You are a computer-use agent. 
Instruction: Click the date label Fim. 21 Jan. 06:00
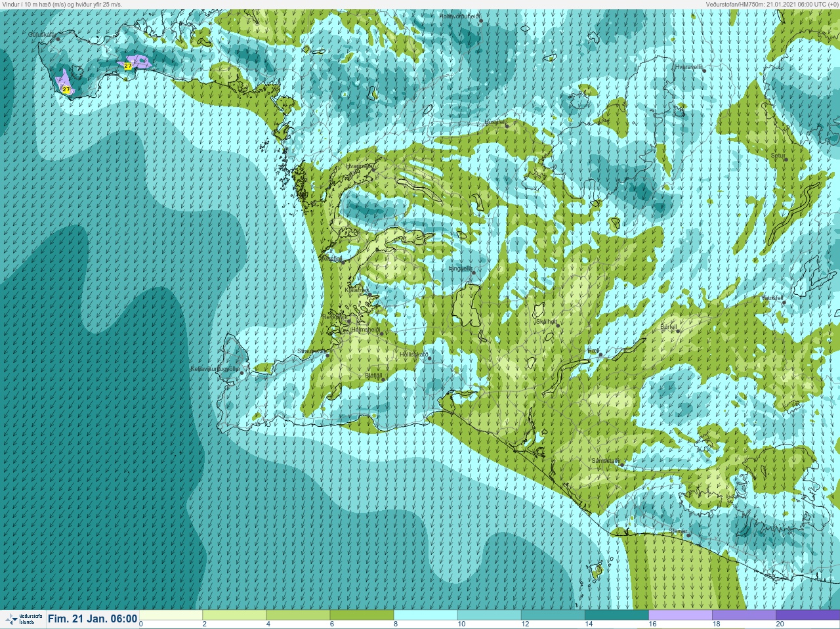point(93,618)
